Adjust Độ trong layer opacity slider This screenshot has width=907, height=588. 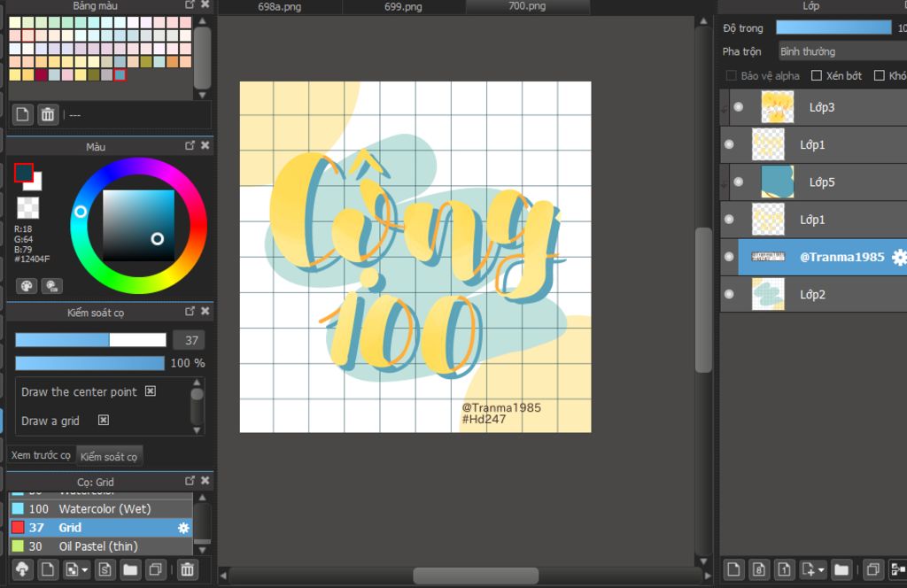(x=833, y=27)
